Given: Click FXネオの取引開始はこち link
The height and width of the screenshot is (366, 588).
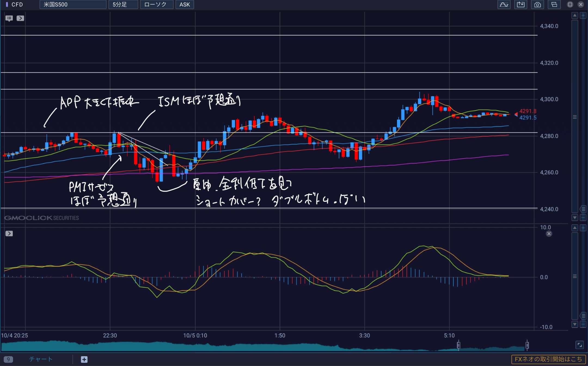Looking at the screenshot, I should point(548,359).
